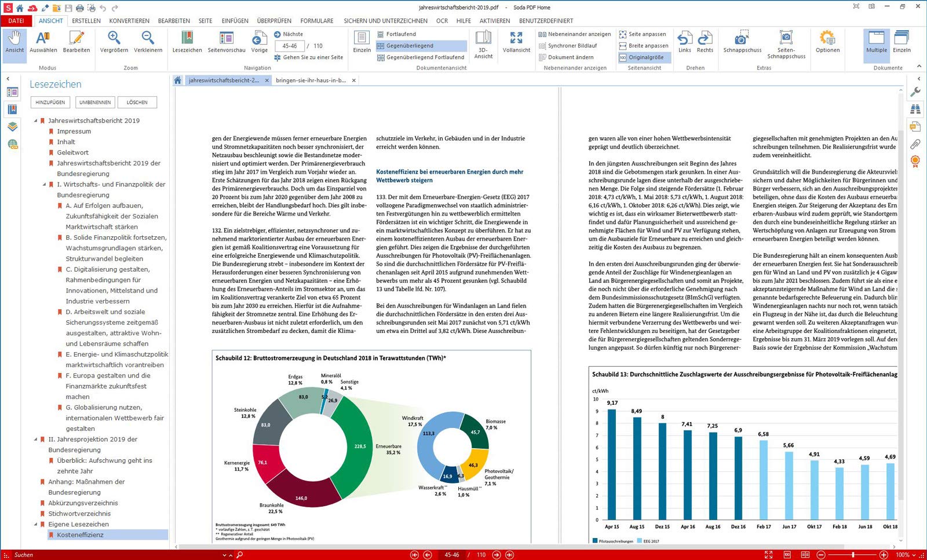Image resolution: width=927 pixels, height=560 pixels.
Task: Toggle Originalgröße page view
Action: point(642,57)
